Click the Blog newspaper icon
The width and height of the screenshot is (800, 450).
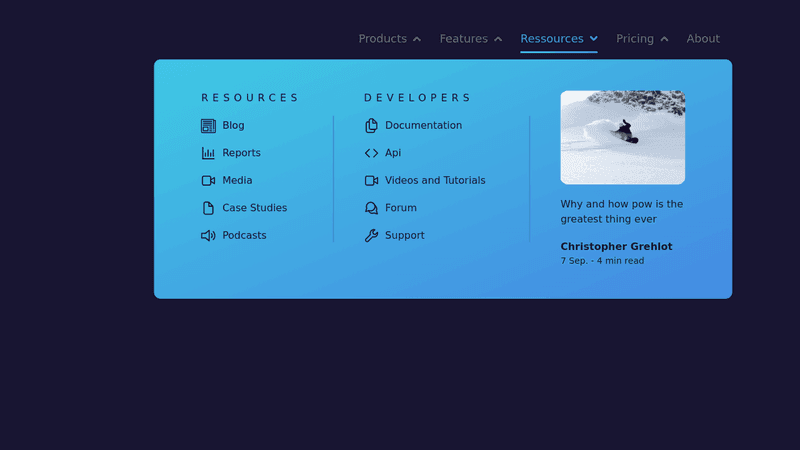click(208, 126)
